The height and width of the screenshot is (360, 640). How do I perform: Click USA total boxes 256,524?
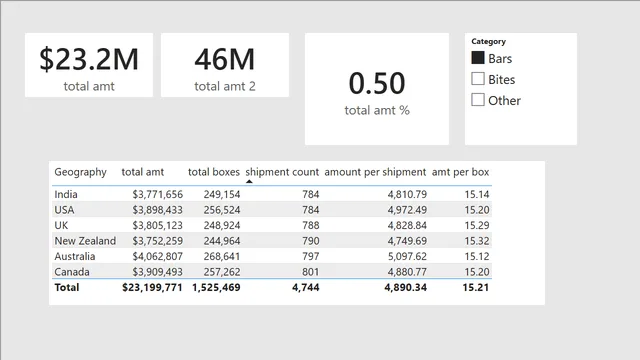(222, 210)
